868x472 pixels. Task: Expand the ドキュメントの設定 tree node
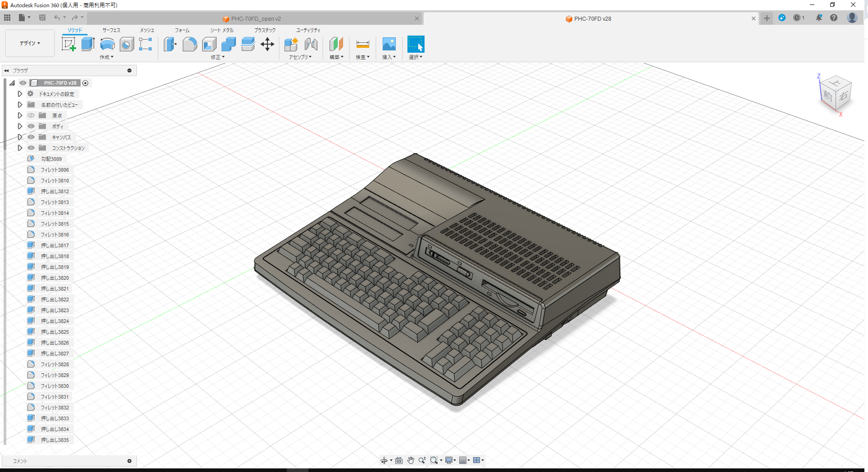click(20, 93)
